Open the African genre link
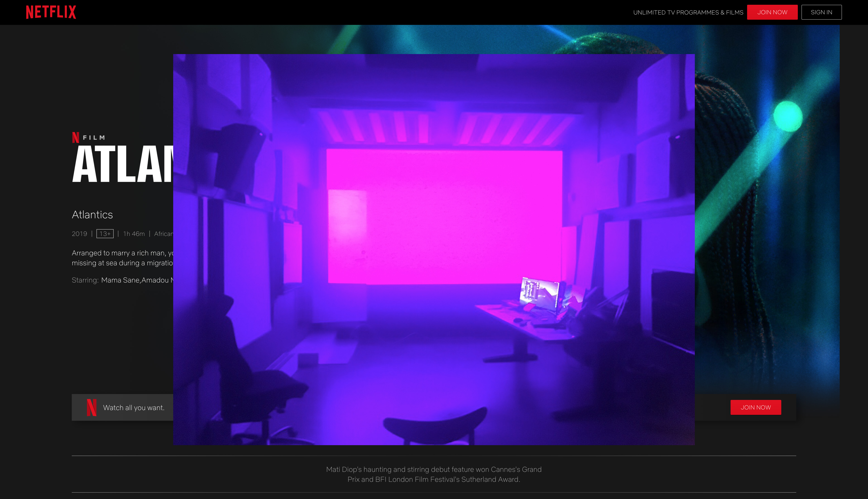The height and width of the screenshot is (499, 868). pos(164,234)
